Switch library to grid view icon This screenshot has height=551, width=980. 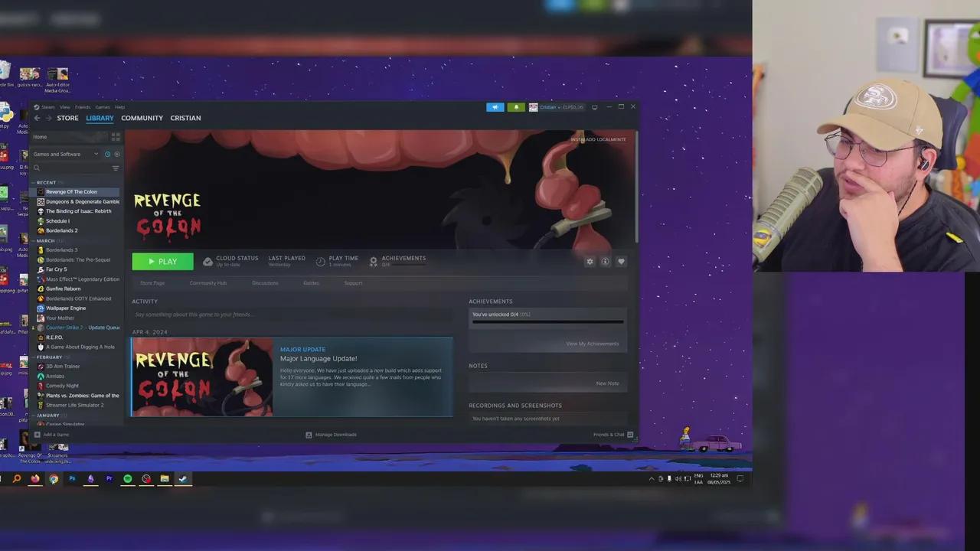pyautogui.click(x=116, y=137)
